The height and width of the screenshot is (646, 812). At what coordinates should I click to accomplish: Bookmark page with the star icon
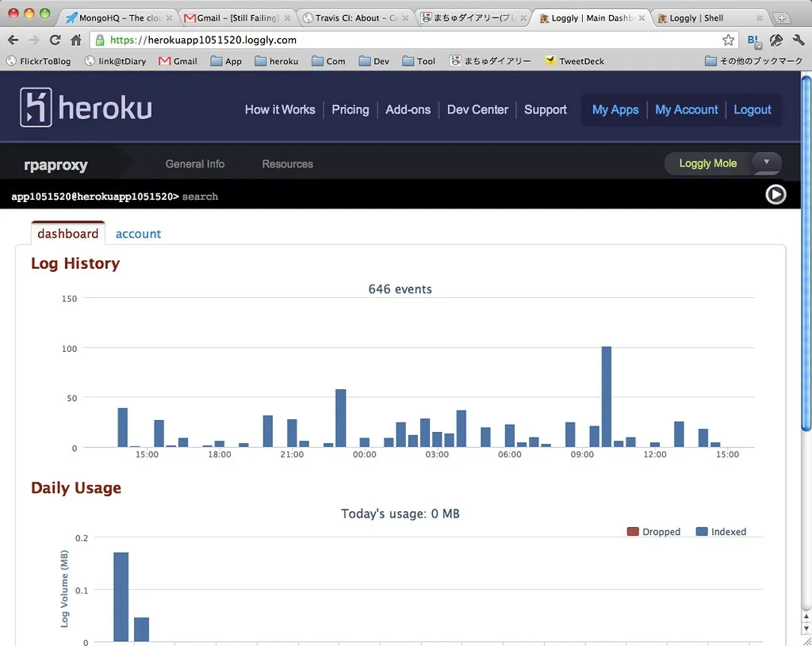point(728,40)
